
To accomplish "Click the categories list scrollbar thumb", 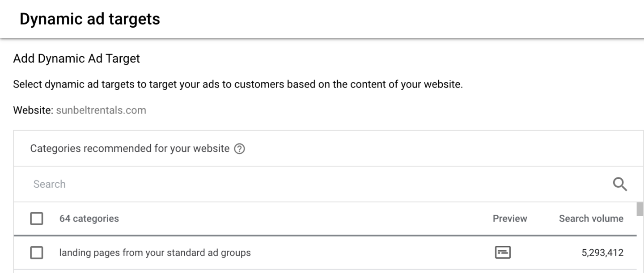I will [640, 209].
